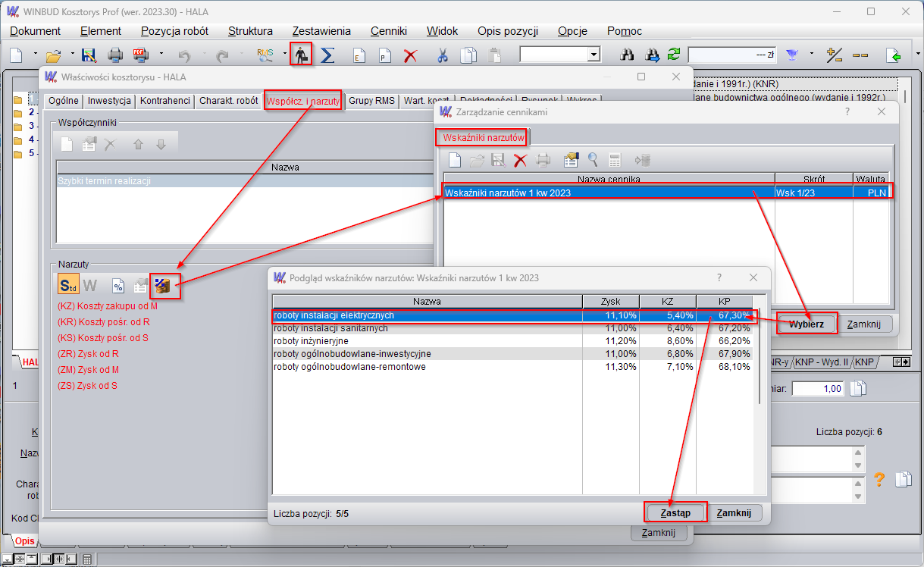Open the Zestawienia menu
The height and width of the screenshot is (567, 924).
(x=321, y=31)
